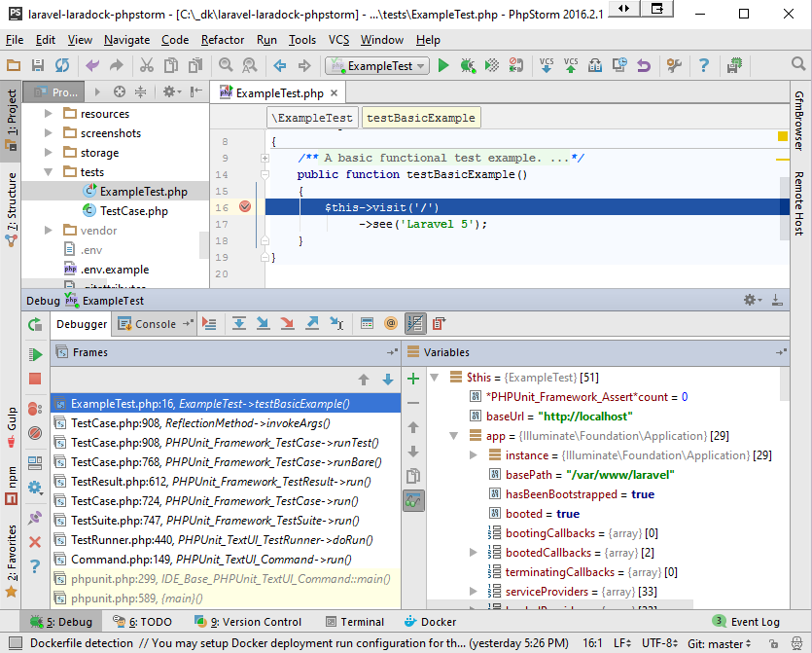The image size is (812, 653).
Task: Open Find using the magnifier toolbar icon
Action: point(226,65)
